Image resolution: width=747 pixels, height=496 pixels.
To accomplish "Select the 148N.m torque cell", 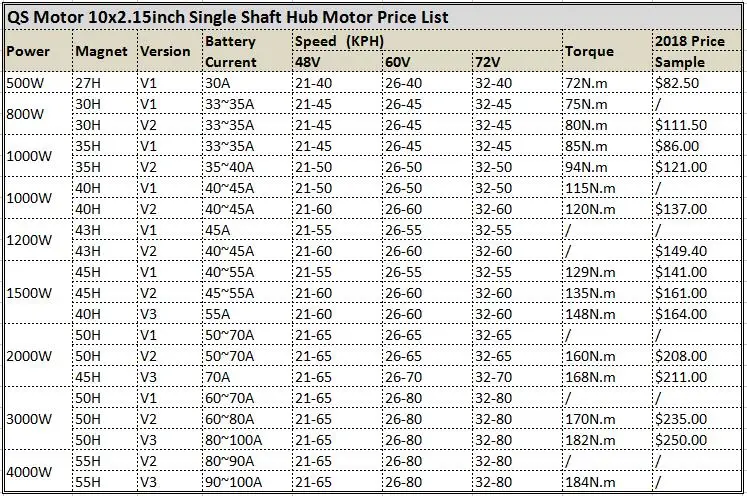I will pyautogui.click(x=590, y=314).
